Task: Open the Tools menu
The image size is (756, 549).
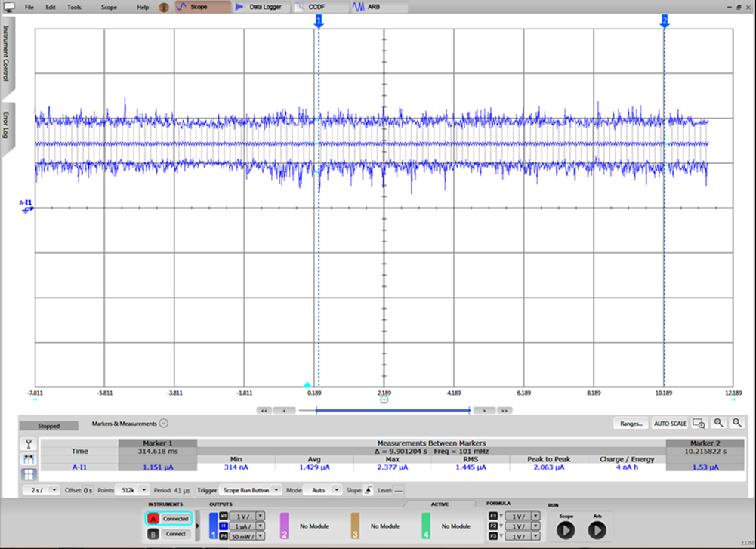Action: (x=74, y=7)
